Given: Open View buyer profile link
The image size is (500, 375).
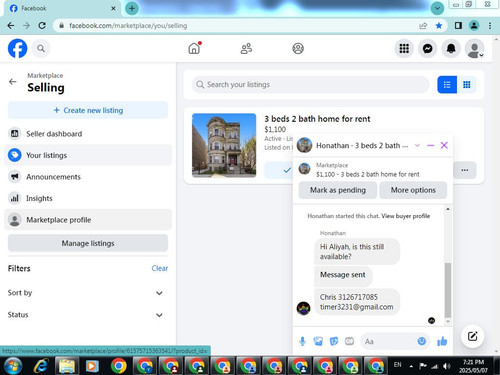Looking at the screenshot, I should [405, 216].
